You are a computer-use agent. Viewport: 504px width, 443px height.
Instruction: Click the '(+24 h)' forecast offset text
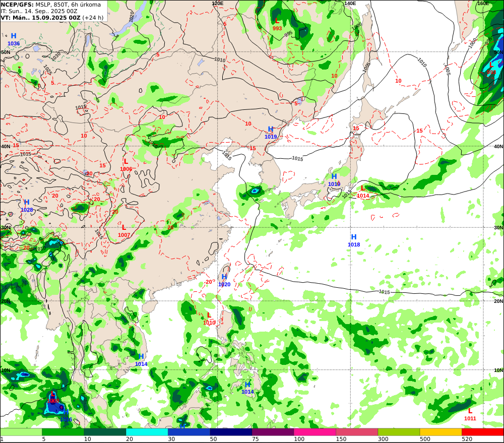(93, 17)
